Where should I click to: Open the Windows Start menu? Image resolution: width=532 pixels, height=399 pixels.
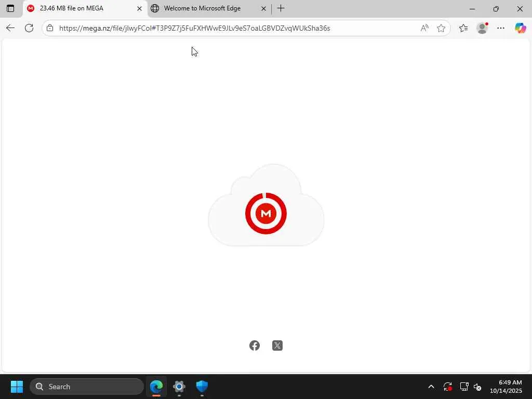click(17, 387)
